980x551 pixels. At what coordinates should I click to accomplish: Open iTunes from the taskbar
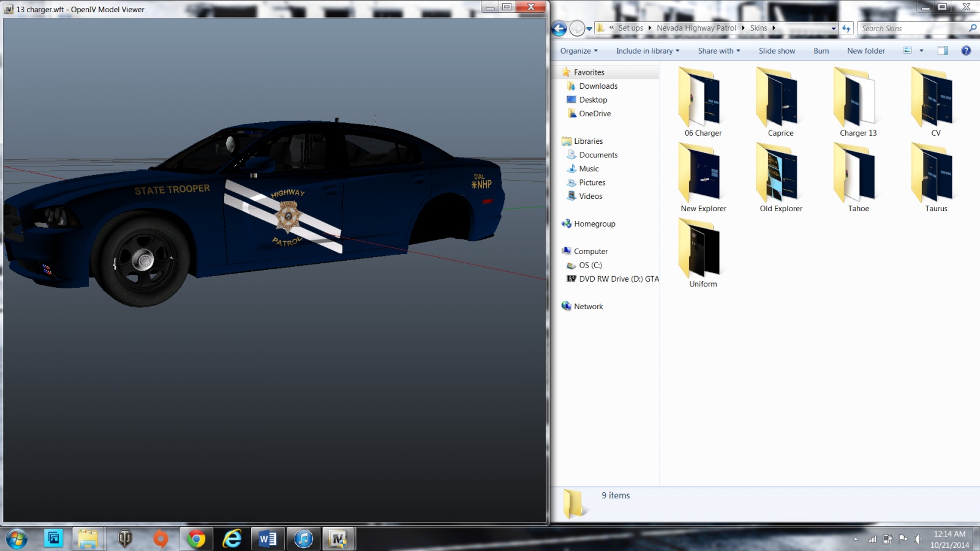pyautogui.click(x=303, y=539)
